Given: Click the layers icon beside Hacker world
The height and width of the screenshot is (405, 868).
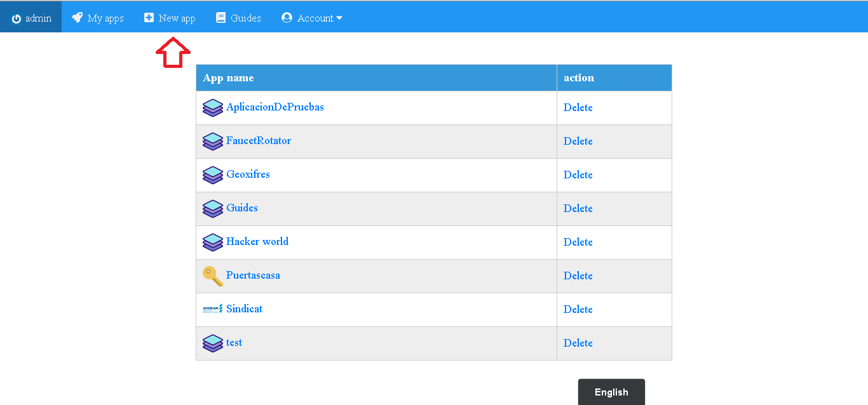Looking at the screenshot, I should (213, 242).
